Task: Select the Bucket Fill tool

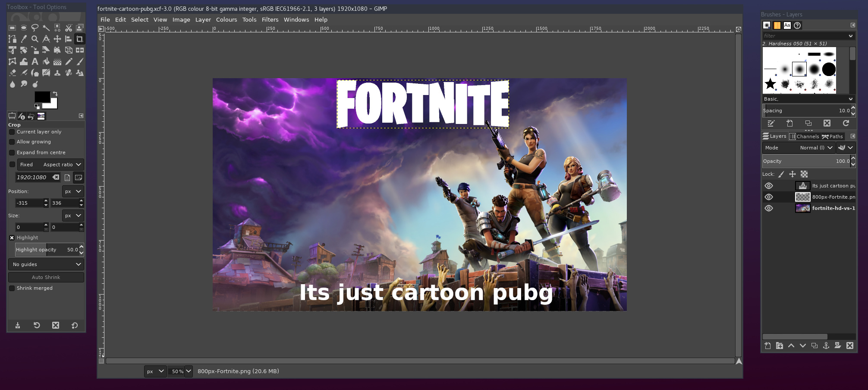Action: pyautogui.click(x=46, y=62)
